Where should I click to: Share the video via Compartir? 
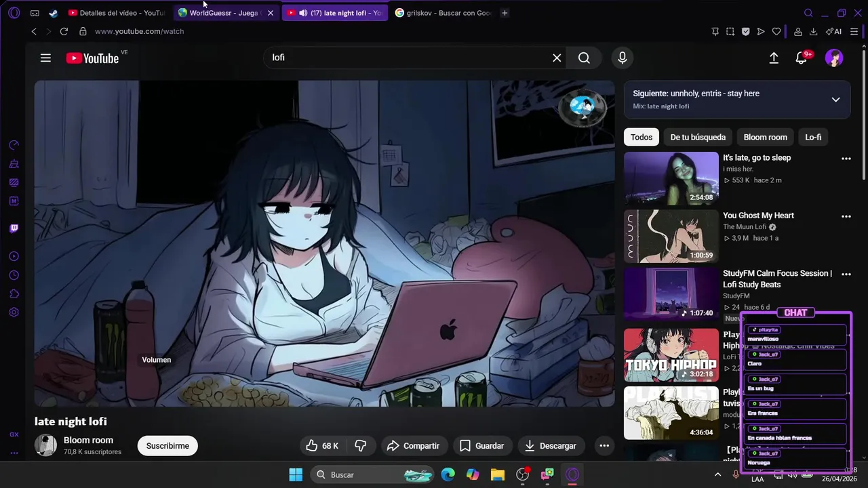(413, 445)
